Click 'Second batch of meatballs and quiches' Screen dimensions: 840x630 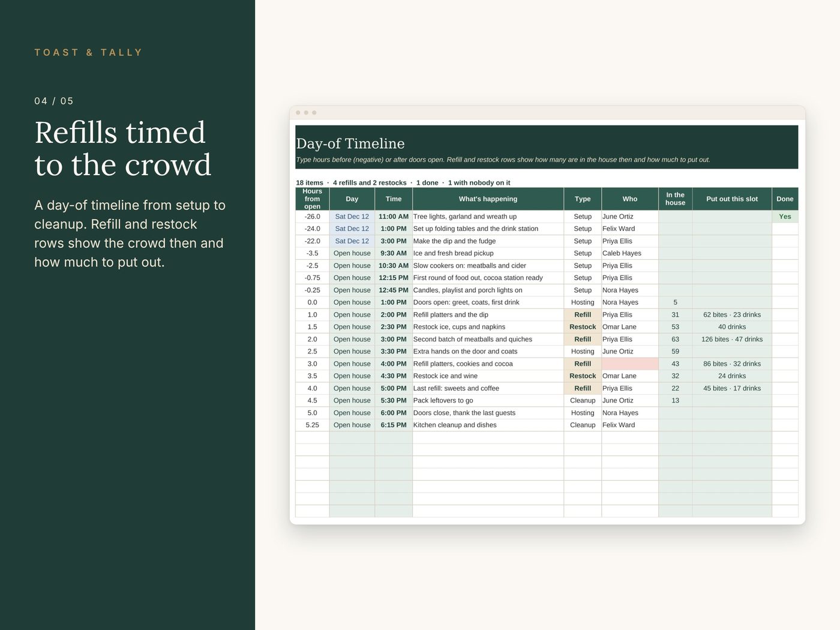[488, 340]
